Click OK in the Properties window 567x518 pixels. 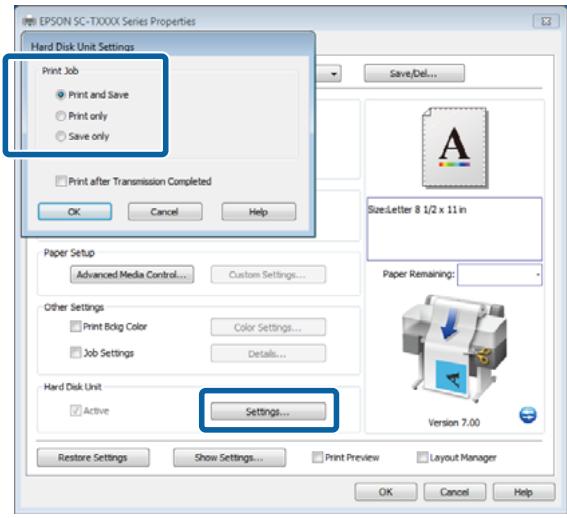386,492
